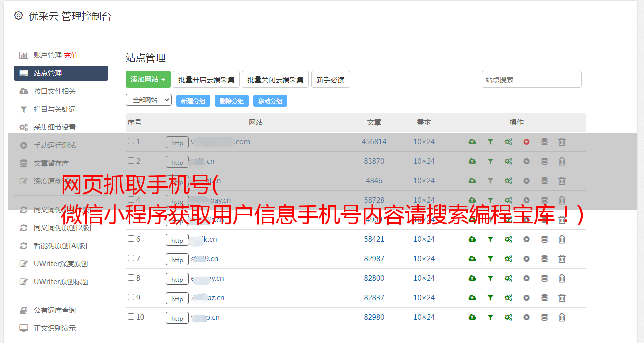Image resolution: width=644 pixels, height=343 pixels.
Task: Click the play icon in row 82800
Action: pyautogui.click(x=526, y=278)
